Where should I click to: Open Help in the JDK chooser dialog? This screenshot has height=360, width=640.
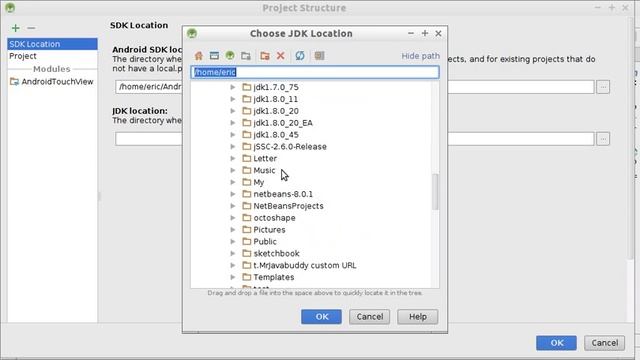click(418, 317)
